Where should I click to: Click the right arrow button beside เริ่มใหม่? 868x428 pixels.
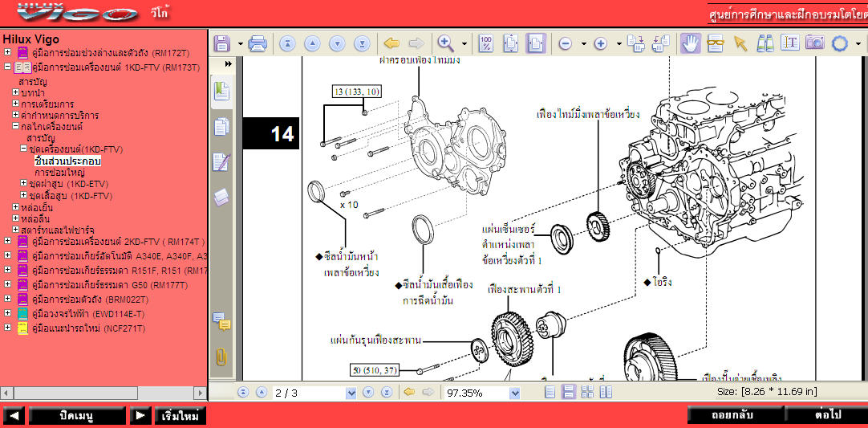click(x=140, y=415)
